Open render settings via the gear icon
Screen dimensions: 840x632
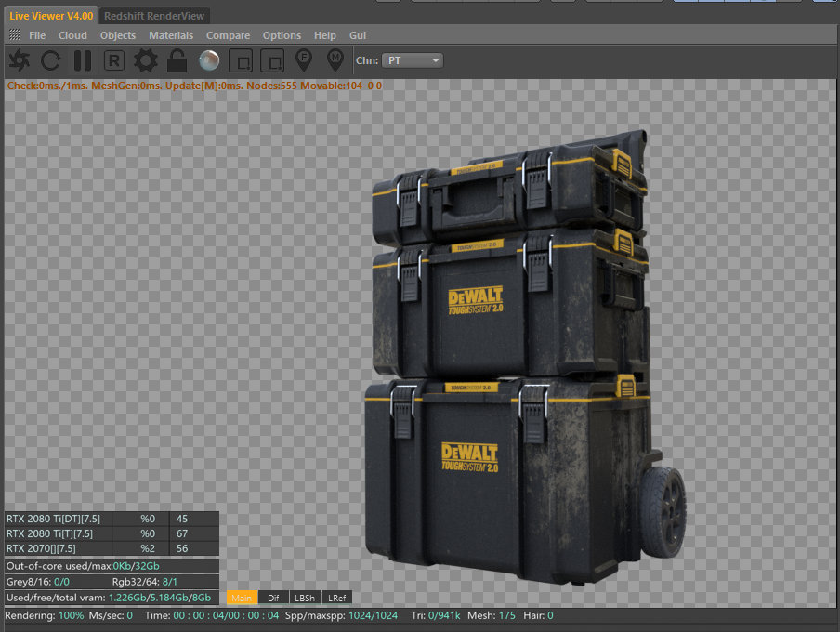click(145, 60)
